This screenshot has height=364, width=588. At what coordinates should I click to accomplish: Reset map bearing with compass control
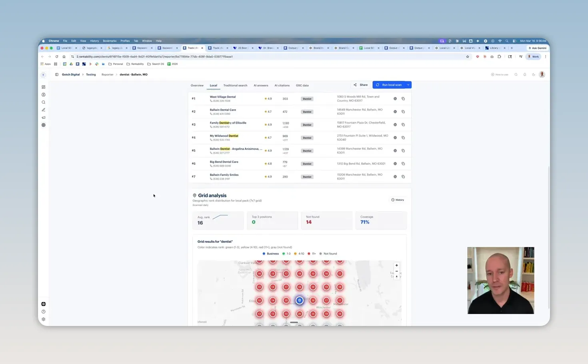397,277
